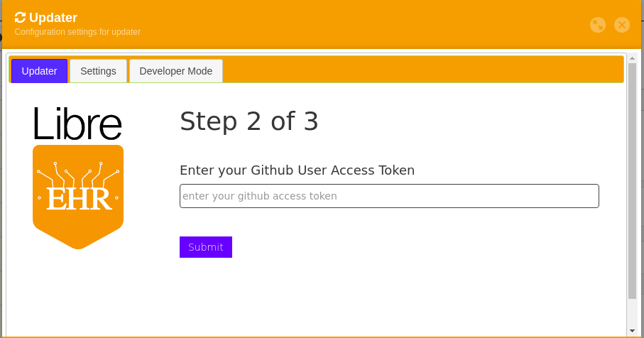This screenshot has height=338, width=644.
Task: Click the 'Step 2 of 3' heading
Action: click(x=249, y=121)
